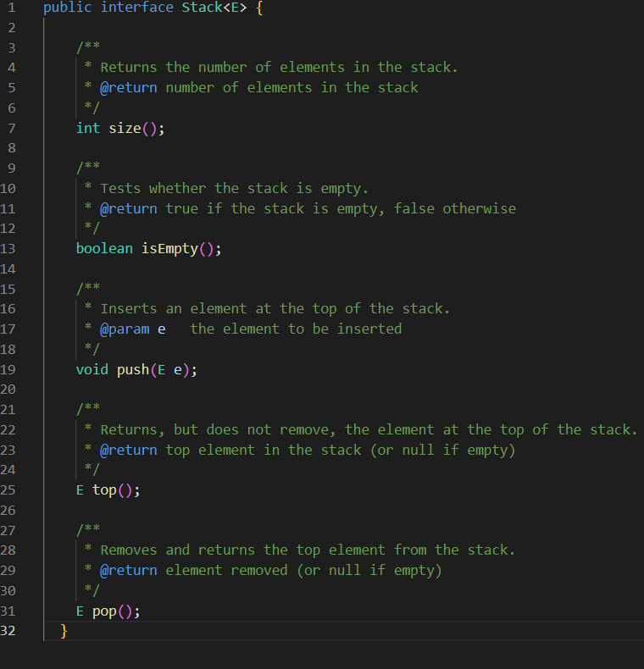Click the 'push' method name

tap(133, 370)
